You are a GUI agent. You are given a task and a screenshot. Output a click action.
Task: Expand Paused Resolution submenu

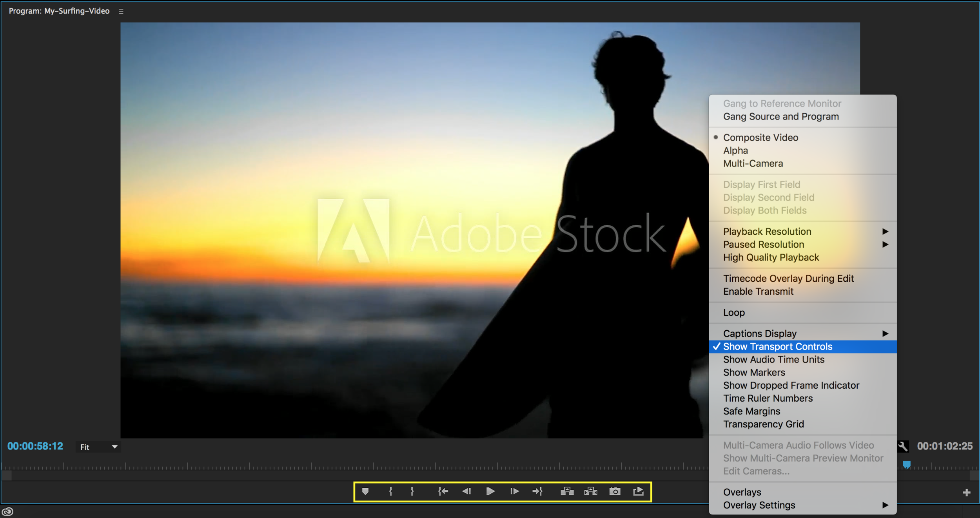(803, 245)
